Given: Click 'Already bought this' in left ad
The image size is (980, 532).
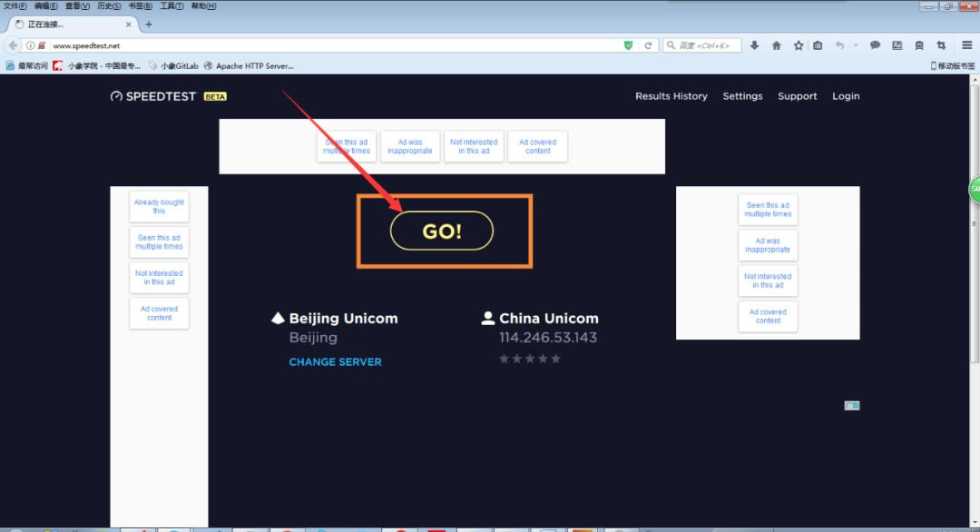Looking at the screenshot, I should (159, 206).
